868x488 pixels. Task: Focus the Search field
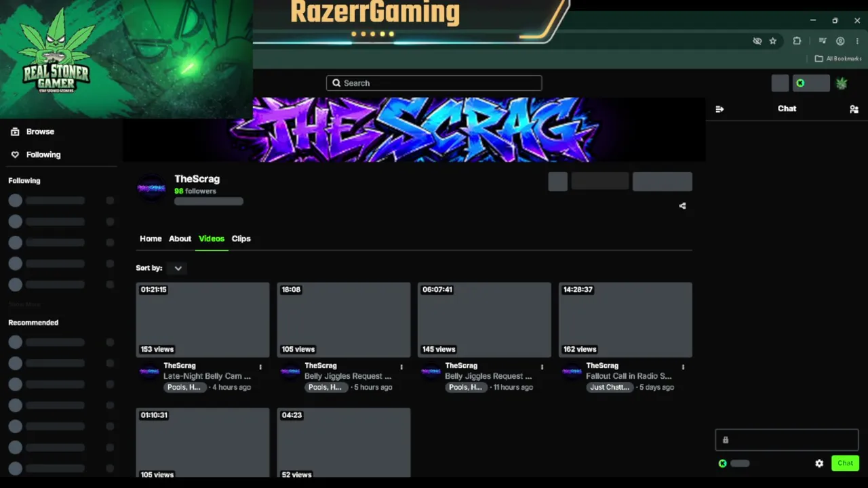pyautogui.click(x=434, y=83)
